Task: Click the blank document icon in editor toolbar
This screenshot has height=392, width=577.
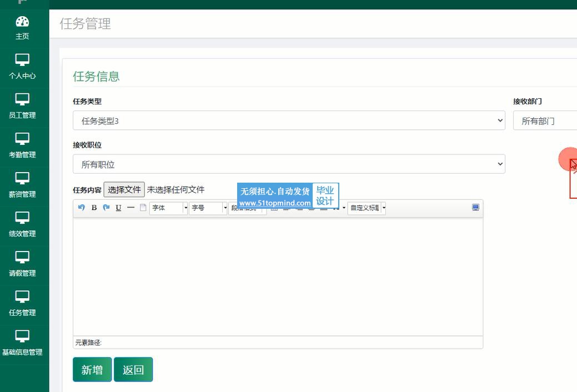Action: point(143,208)
